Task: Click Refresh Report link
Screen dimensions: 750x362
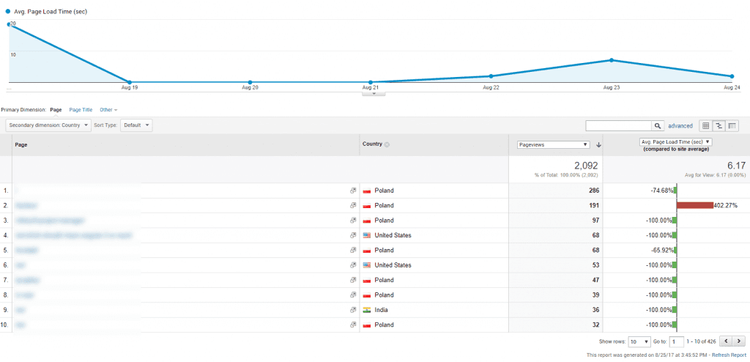Action: 729,355
